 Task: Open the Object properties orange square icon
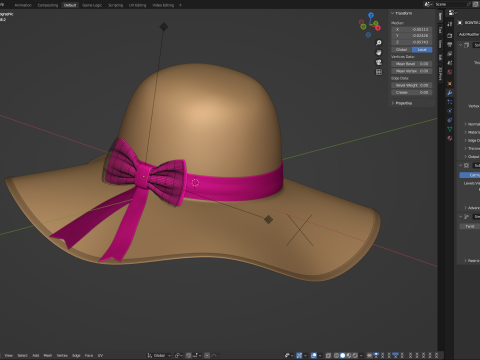pyautogui.click(x=450, y=84)
